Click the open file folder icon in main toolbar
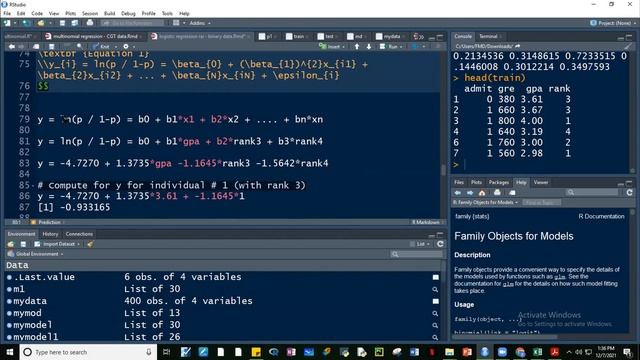 (x=41, y=23)
